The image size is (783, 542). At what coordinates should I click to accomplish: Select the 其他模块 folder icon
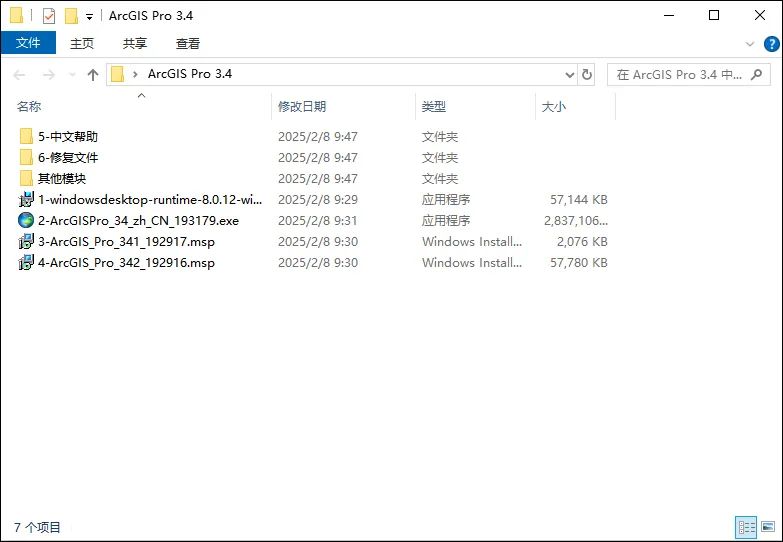pyautogui.click(x=26, y=178)
